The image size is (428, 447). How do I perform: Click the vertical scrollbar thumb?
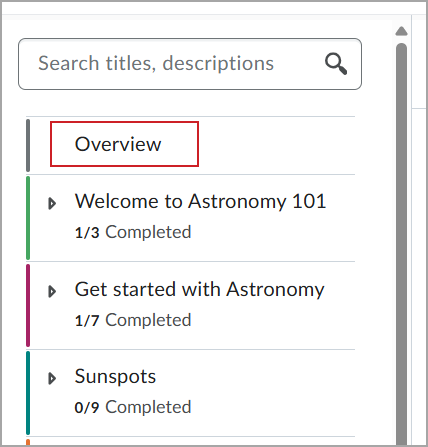point(401,243)
